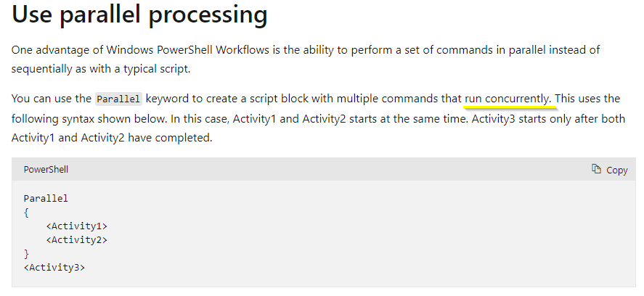Viewport: 644px width, 296px height.
Task: Click the underlined 'run concurrently' text
Action: click(x=509, y=99)
